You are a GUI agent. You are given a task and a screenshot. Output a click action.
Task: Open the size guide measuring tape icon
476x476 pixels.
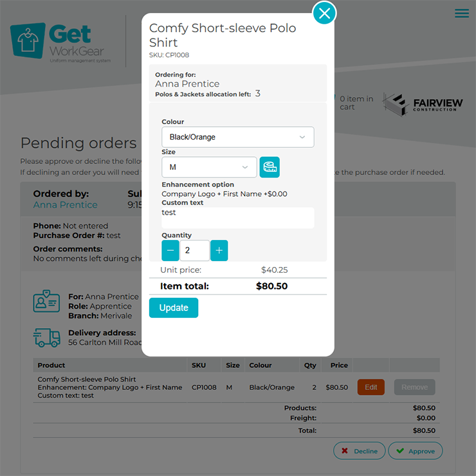click(270, 167)
